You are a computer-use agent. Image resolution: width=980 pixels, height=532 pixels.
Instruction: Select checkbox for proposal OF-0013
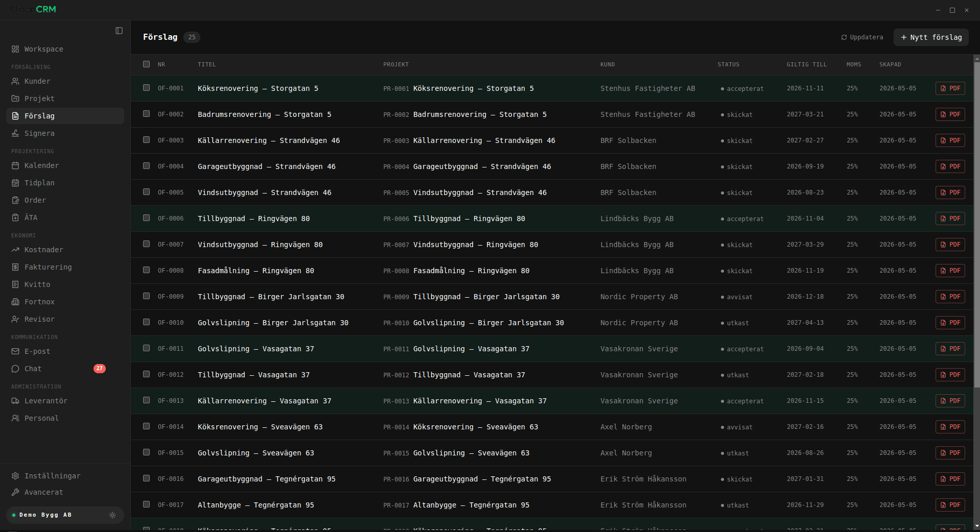(x=147, y=400)
